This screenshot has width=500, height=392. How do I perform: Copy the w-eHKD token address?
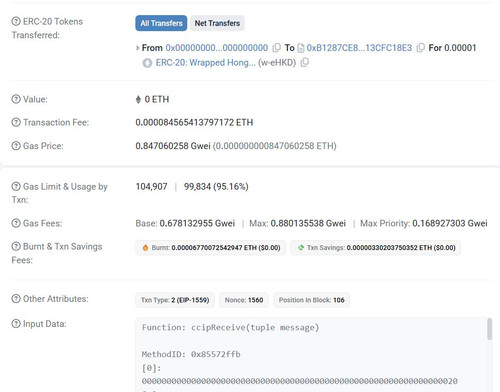[304, 62]
